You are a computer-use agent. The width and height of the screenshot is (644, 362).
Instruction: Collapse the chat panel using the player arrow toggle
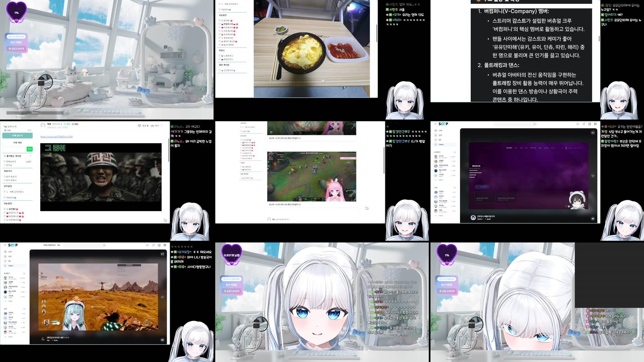pos(593,133)
